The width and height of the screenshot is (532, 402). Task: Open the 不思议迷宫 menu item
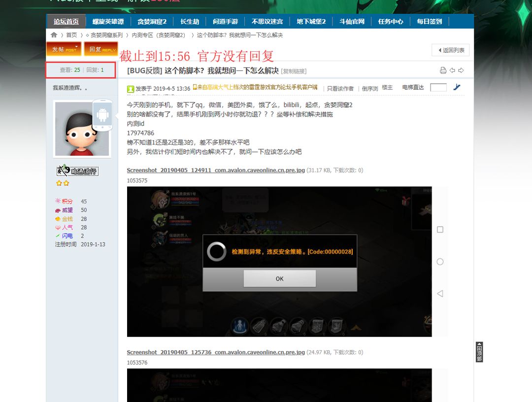tap(267, 21)
